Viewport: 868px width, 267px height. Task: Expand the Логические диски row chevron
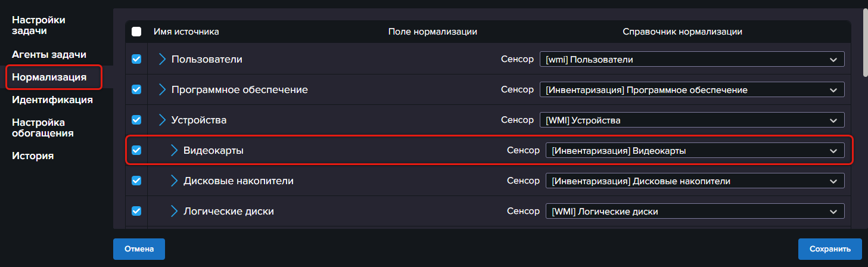pos(174,211)
